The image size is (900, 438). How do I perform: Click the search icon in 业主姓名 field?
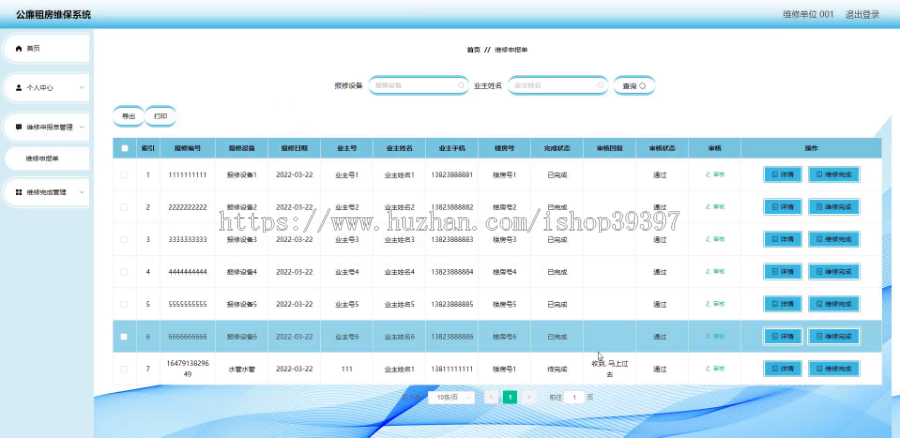click(x=600, y=86)
